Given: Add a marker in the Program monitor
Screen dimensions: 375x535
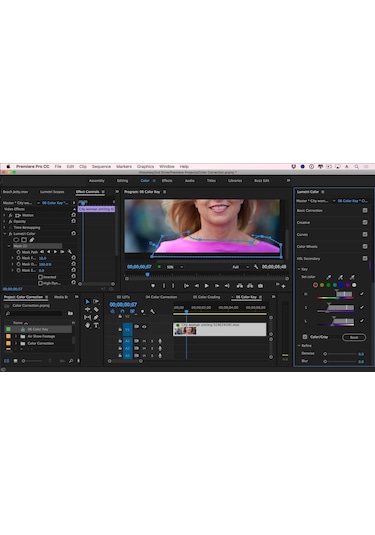Looking at the screenshot, I should pyautogui.click(x=153, y=286).
